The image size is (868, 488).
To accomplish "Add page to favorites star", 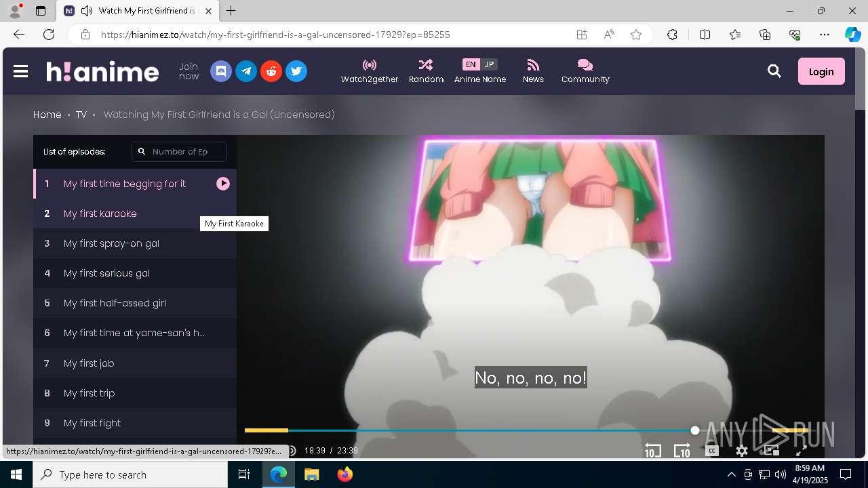I will (636, 35).
